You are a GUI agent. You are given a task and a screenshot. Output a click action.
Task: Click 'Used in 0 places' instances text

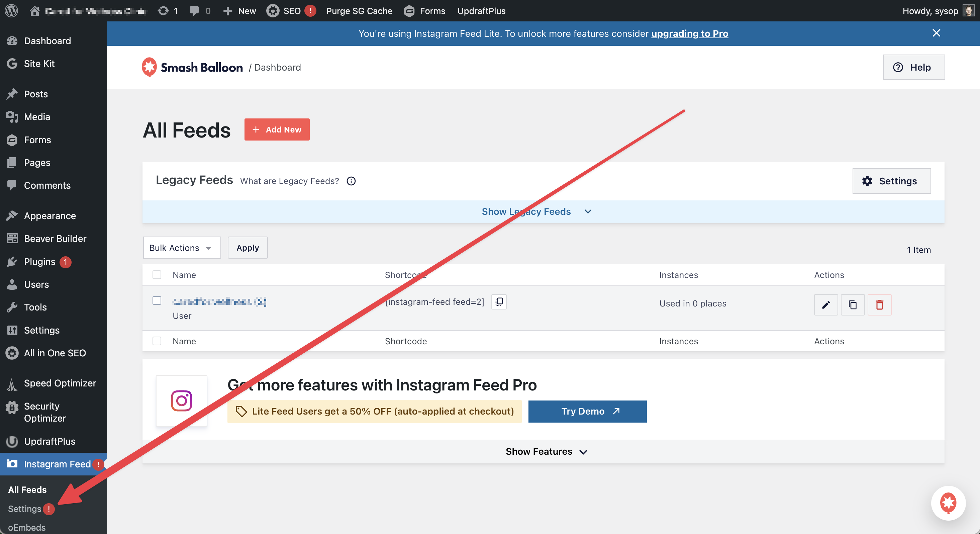(693, 303)
